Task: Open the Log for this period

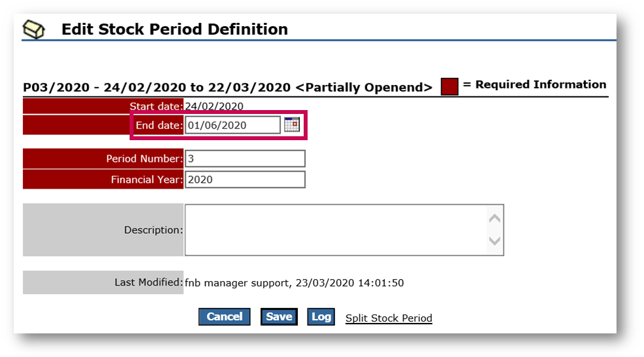Action: click(321, 316)
